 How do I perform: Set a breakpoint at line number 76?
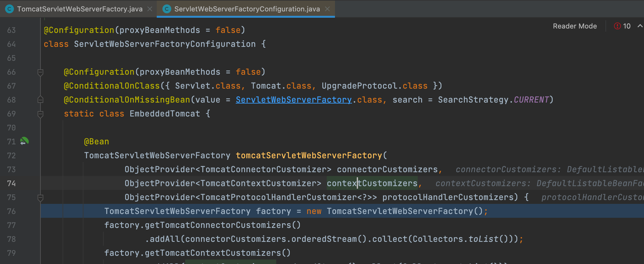(11, 211)
